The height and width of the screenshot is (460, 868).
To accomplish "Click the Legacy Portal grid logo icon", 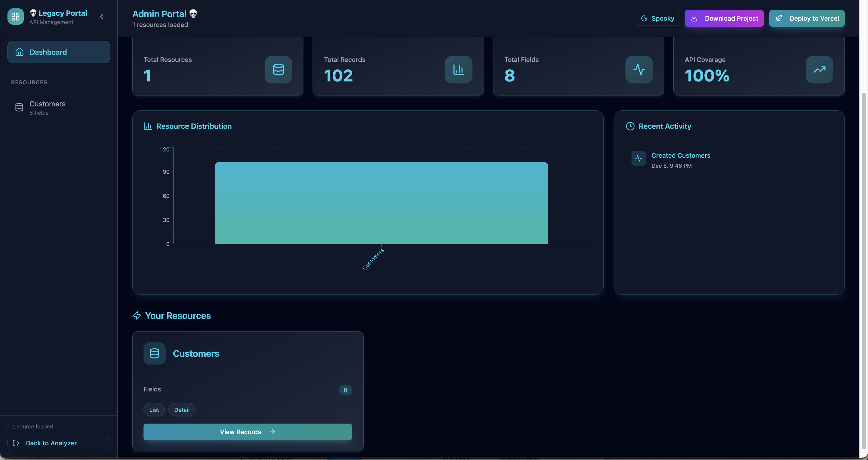I will [x=15, y=17].
